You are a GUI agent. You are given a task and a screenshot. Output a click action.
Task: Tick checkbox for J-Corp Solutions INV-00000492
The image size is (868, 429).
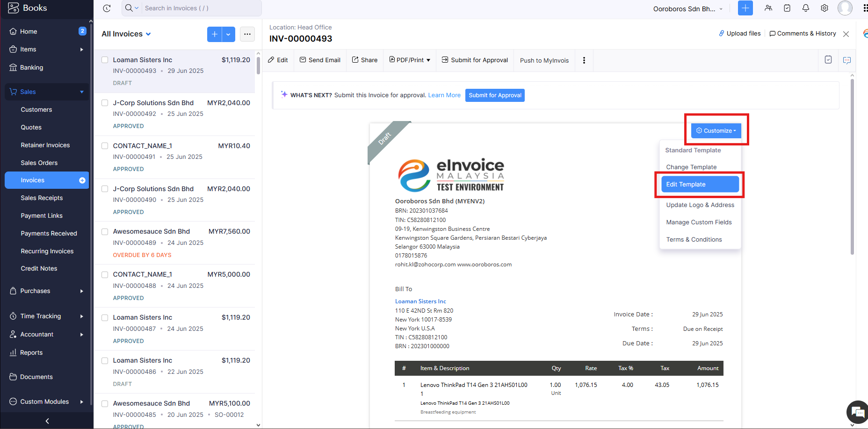(x=105, y=103)
